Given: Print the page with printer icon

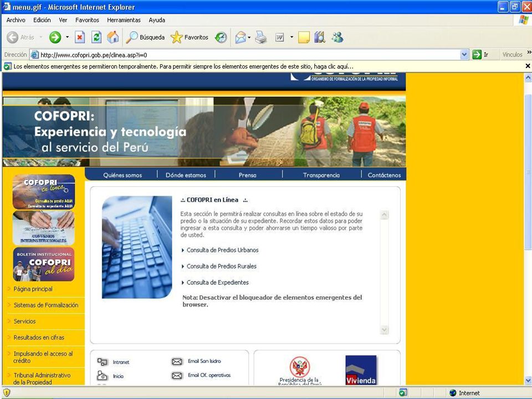Looking at the screenshot, I should pos(261,37).
